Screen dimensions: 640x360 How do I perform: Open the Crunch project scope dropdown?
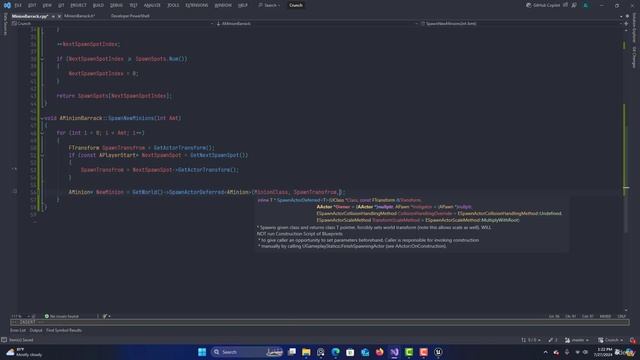(x=112, y=24)
